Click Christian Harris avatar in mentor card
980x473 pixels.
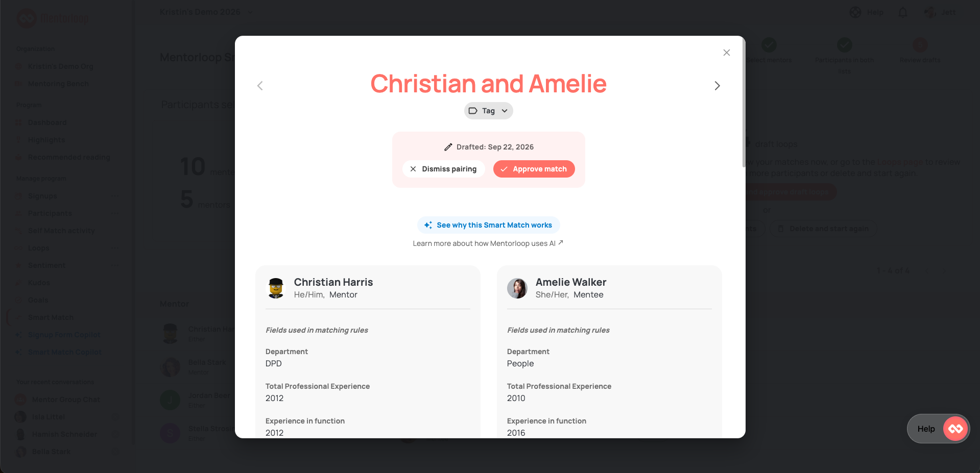276,288
